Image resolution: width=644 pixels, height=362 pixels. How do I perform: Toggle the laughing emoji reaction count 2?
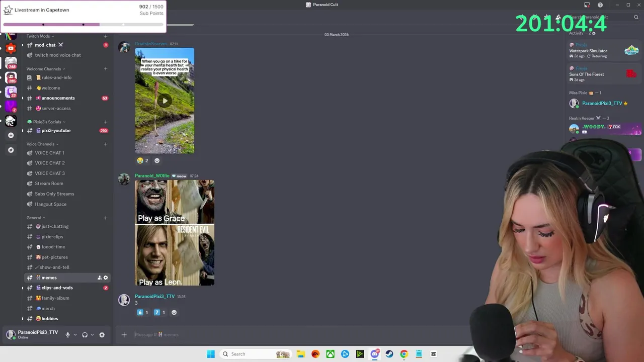(142, 160)
